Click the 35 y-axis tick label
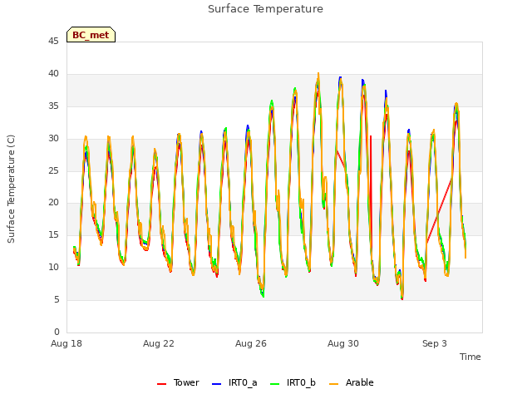The height and width of the screenshot is (399, 532). (53, 106)
